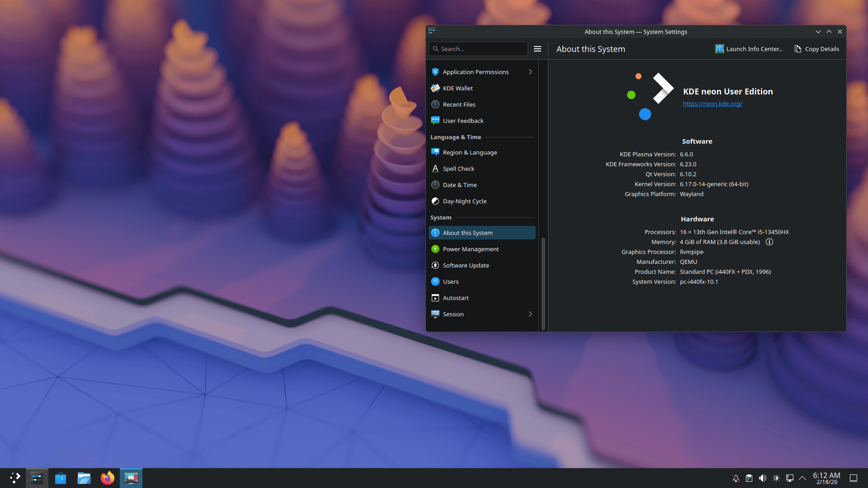Expand Application Permissions category
Screen dimensions: 868x488
pyautogui.click(x=476, y=72)
